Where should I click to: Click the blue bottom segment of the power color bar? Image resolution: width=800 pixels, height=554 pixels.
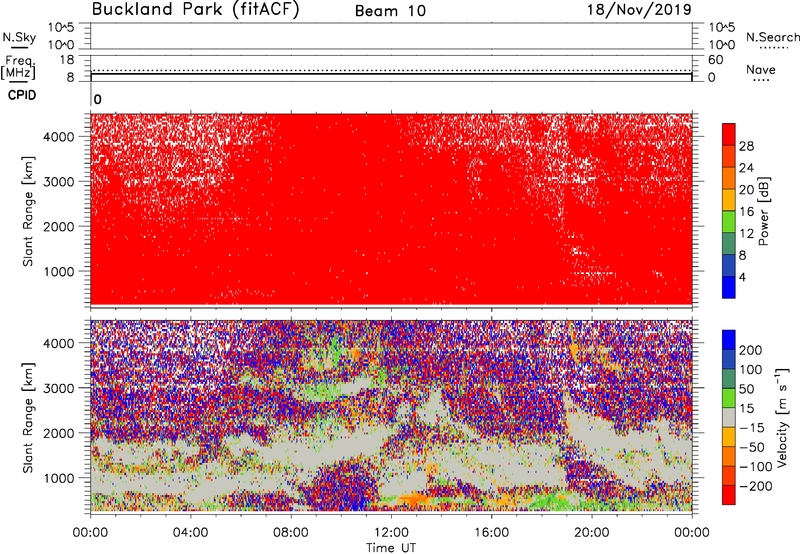coord(729,287)
